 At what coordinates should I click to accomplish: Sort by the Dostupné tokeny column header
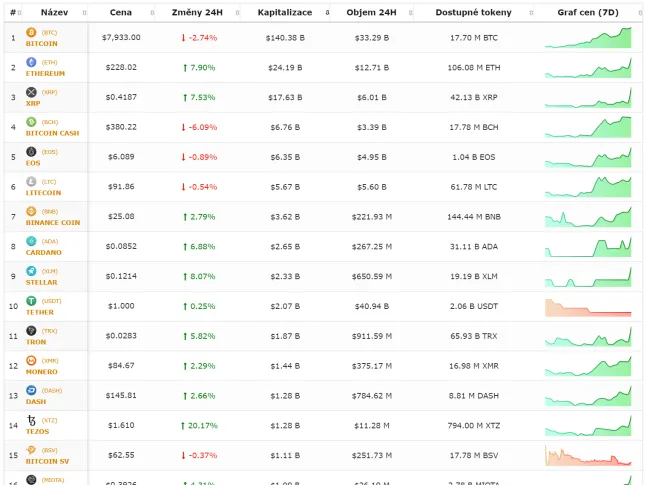[472, 12]
